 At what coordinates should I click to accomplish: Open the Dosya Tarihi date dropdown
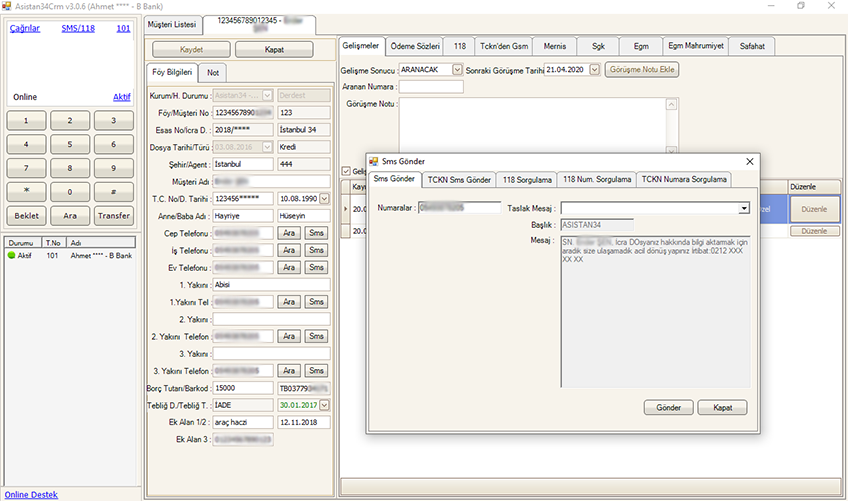[267, 147]
